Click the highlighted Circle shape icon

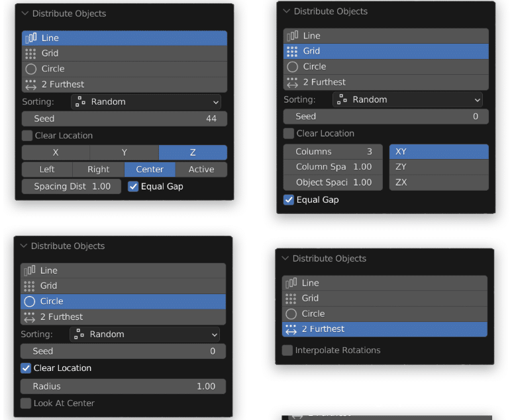[29, 301]
